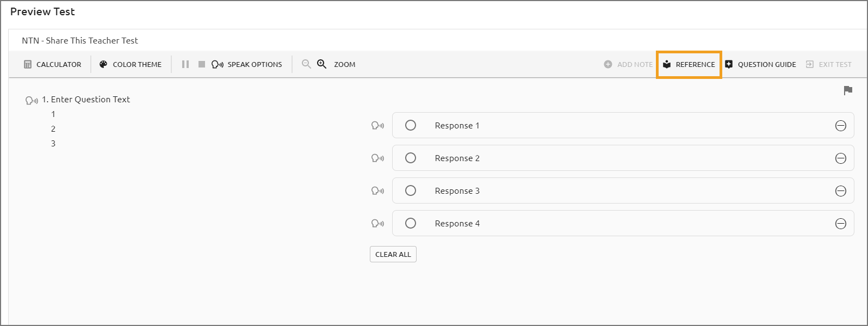Stop the speech playback
The width and height of the screenshot is (868, 326).
(x=202, y=64)
